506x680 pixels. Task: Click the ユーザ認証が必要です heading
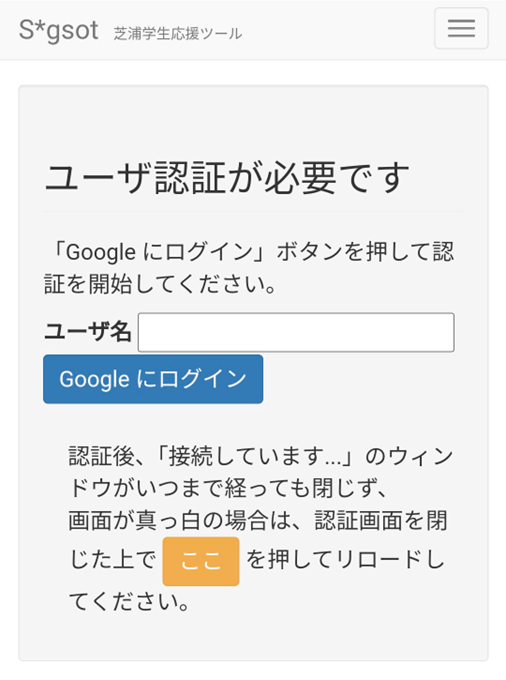227,178
